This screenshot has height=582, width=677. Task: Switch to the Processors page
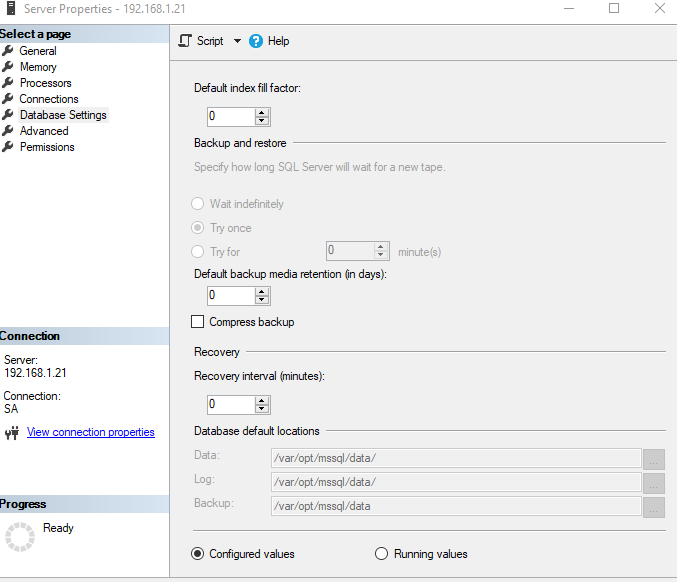(x=46, y=83)
